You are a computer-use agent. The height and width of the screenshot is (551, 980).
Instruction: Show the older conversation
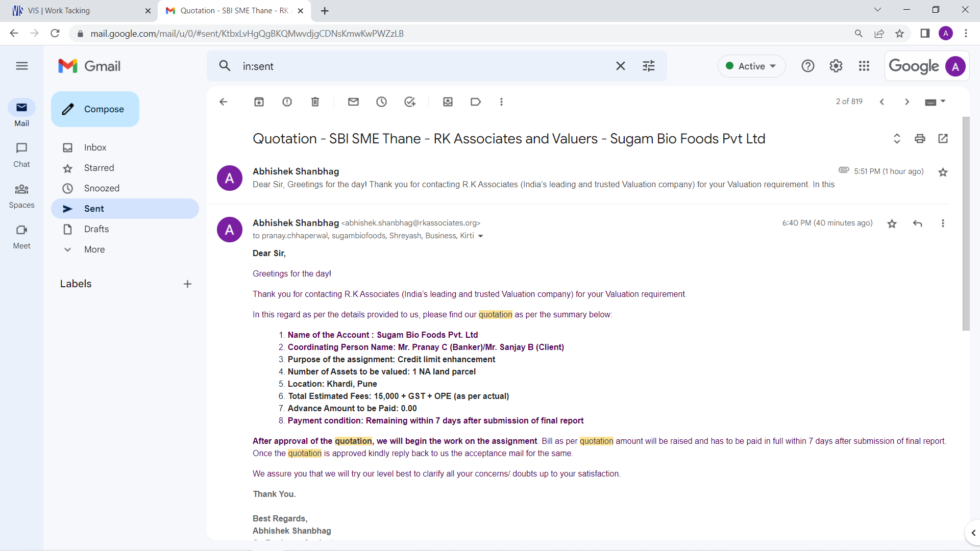[907, 102]
